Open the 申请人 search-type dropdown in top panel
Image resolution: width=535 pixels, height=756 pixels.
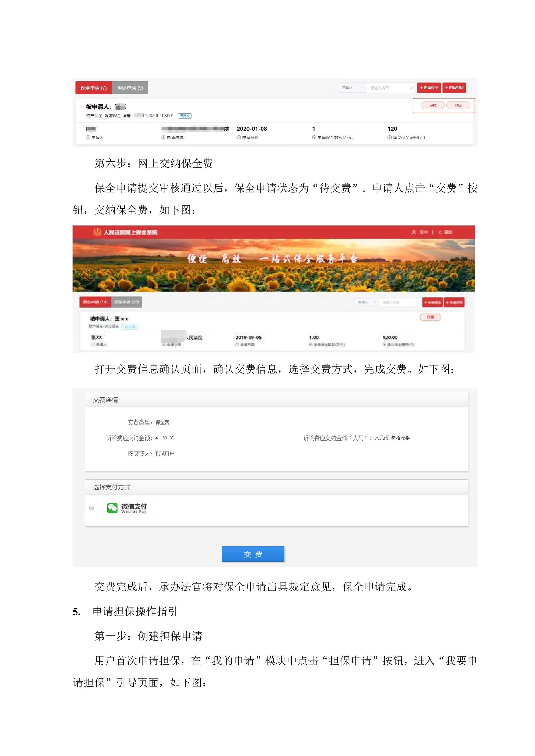point(352,87)
